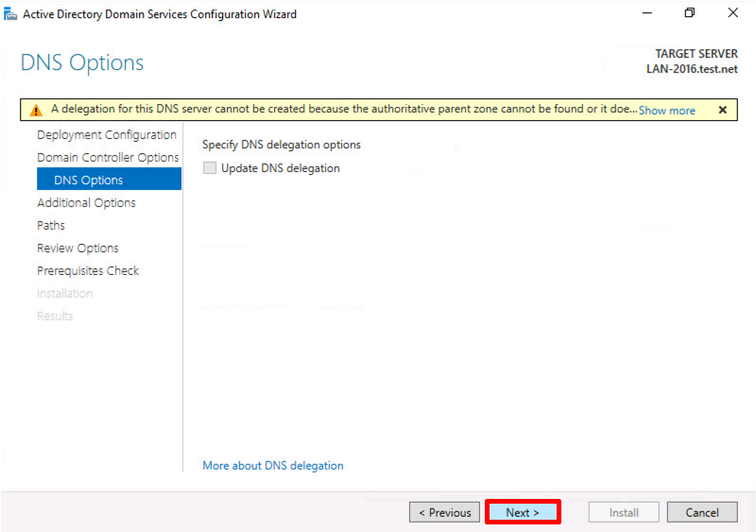Screen dimensions: 756x532
Task: Minimize the wizard window
Action: coord(647,13)
